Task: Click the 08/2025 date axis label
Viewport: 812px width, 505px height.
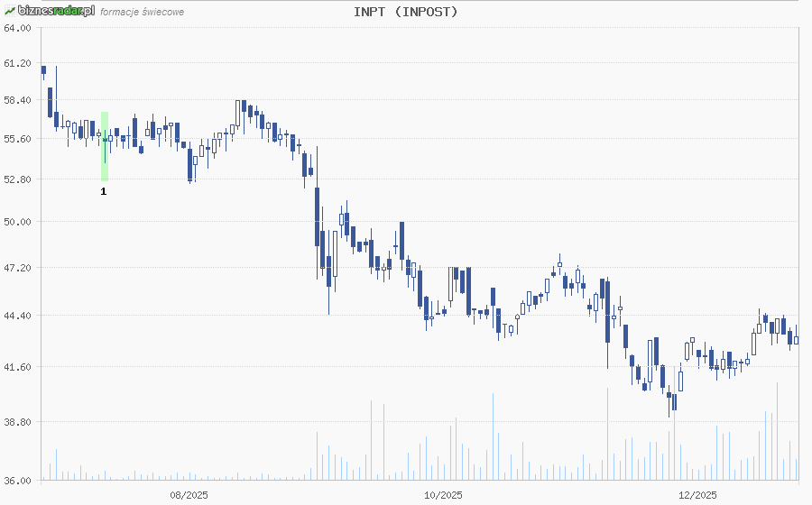Action: [189, 494]
